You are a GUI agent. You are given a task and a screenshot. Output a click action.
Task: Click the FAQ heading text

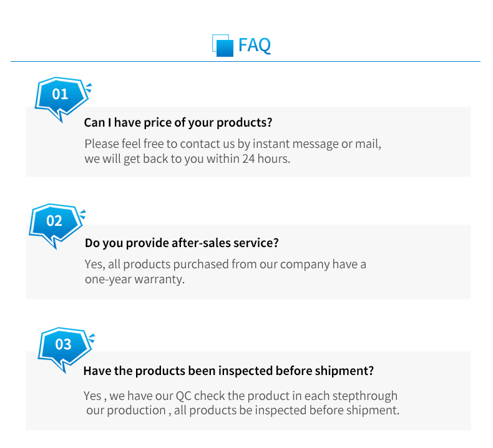click(x=255, y=46)
